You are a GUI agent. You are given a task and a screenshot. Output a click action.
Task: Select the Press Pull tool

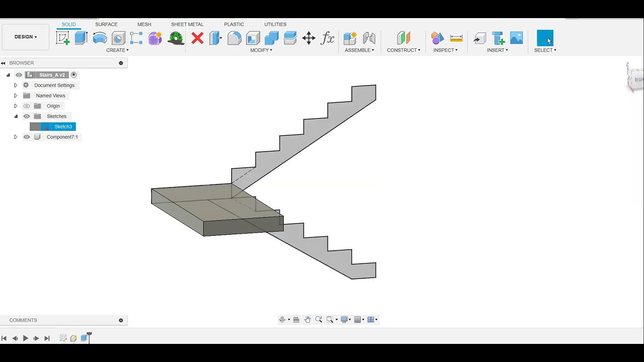click(x=216, y=38)
